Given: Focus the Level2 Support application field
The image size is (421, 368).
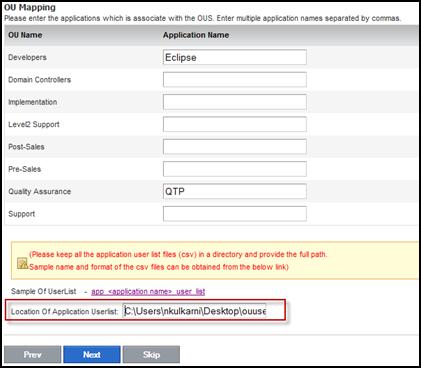Looking at the screenshot, I should [x=235, y=124].
